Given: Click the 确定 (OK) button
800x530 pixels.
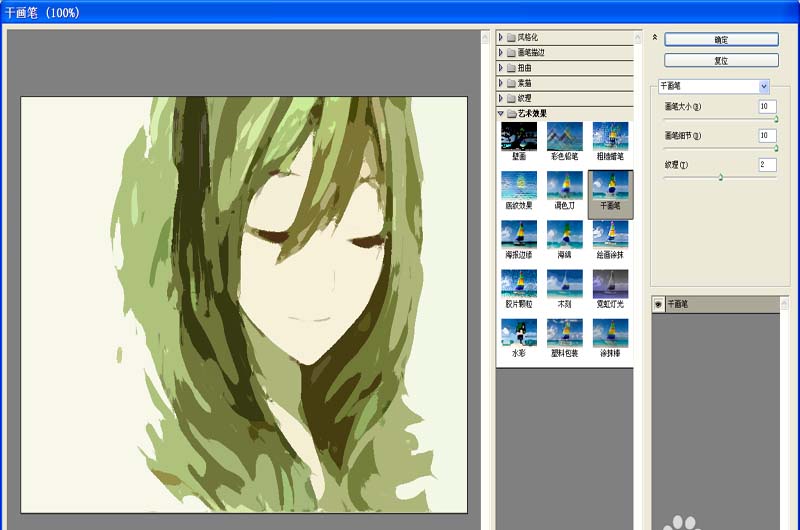Looking at the screenshot, I should tap(721, 39).
